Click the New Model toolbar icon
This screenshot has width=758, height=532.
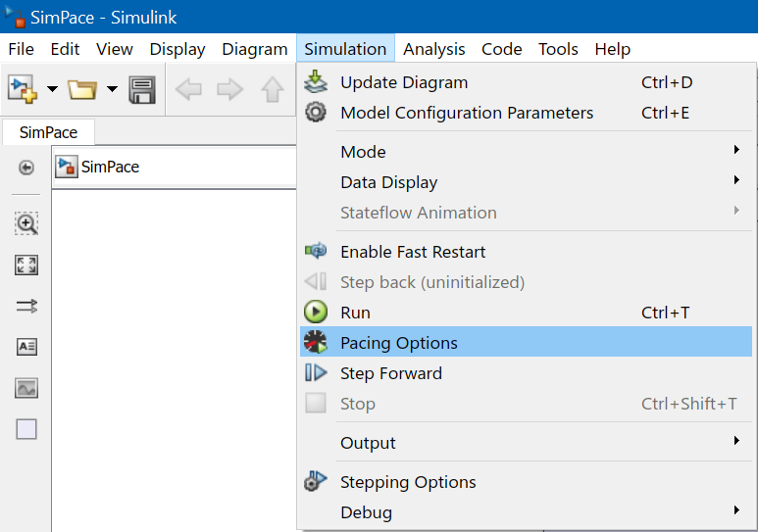tap(22, 90)
